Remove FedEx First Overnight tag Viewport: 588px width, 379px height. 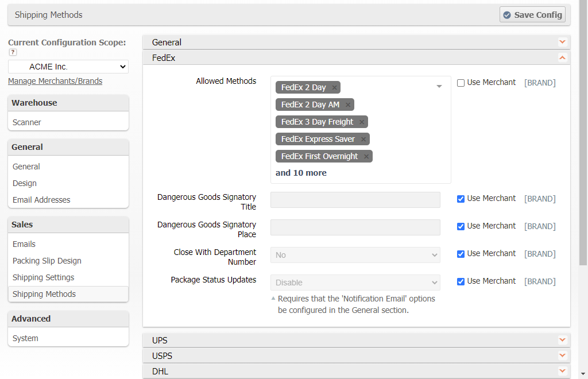click(x=366, y=156)
